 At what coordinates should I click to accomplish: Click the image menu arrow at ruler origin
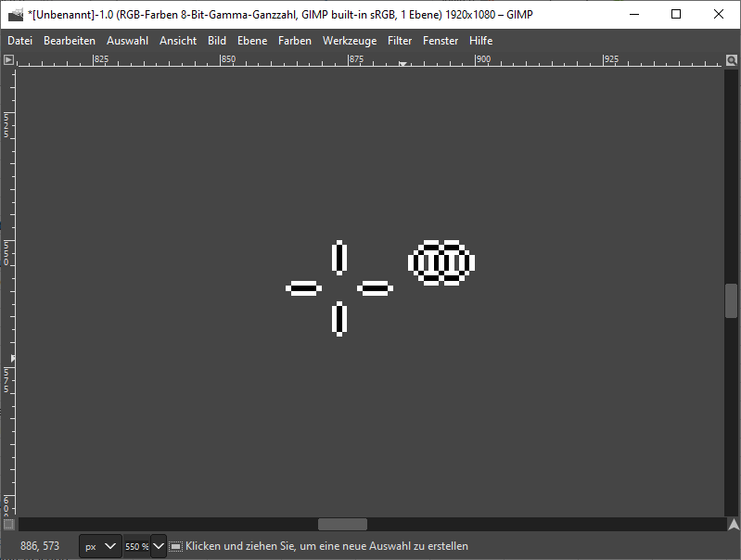8,59
